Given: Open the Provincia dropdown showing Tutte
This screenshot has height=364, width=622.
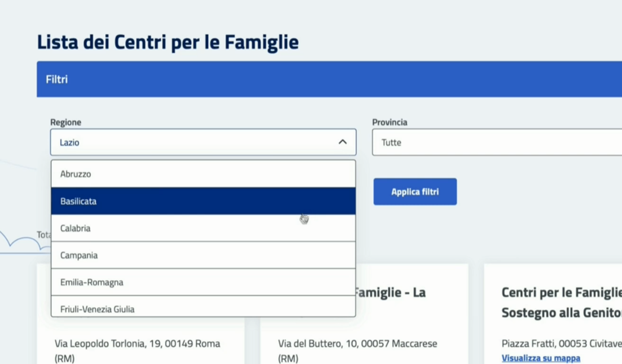Looking at the screenshot, I should coord(497,142).
